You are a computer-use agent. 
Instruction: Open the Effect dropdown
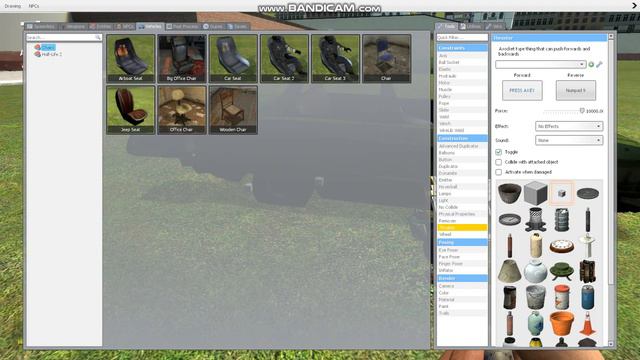(569, 126)
